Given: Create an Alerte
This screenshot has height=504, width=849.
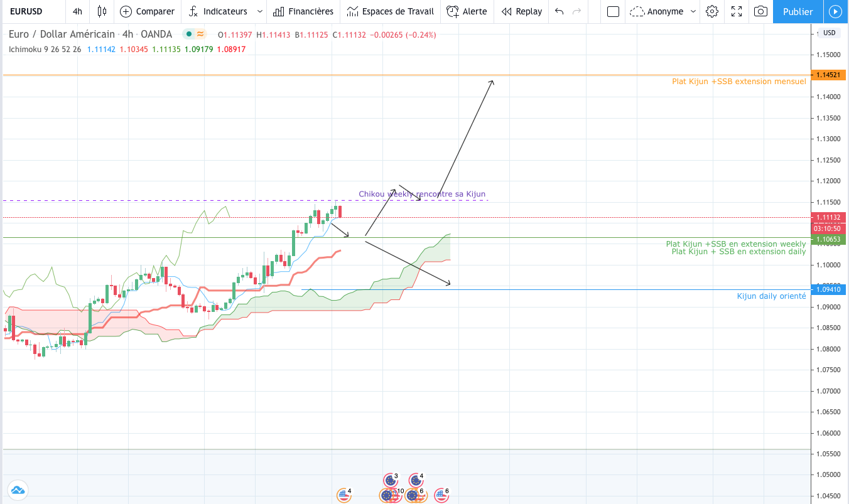Looking at the screenshot, I should click(467, 11).
